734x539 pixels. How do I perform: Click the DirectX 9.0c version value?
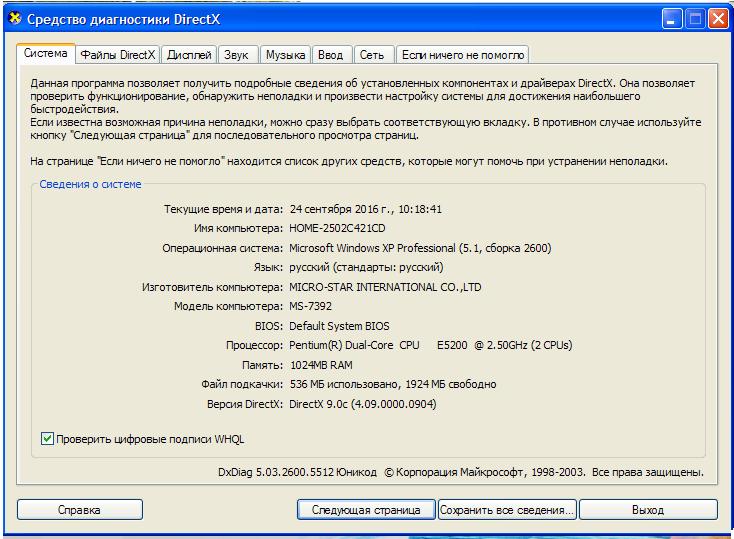click(x=363, y=404)
